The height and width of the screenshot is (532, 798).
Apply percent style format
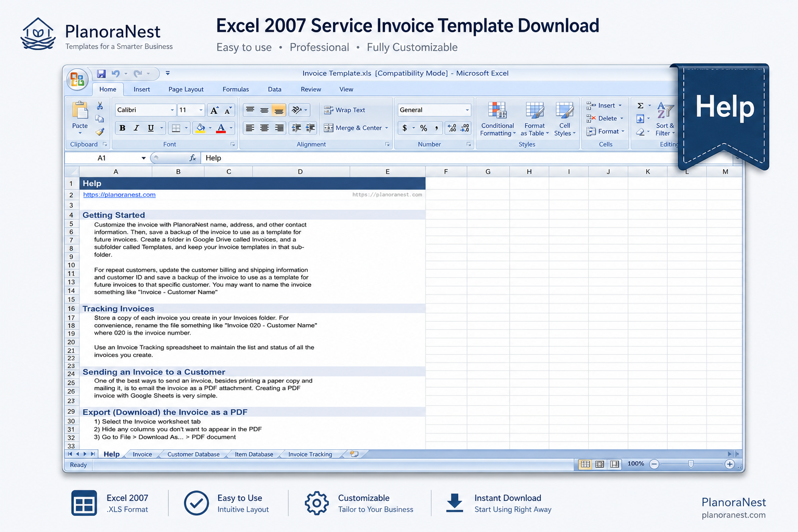tap(424, 128)
